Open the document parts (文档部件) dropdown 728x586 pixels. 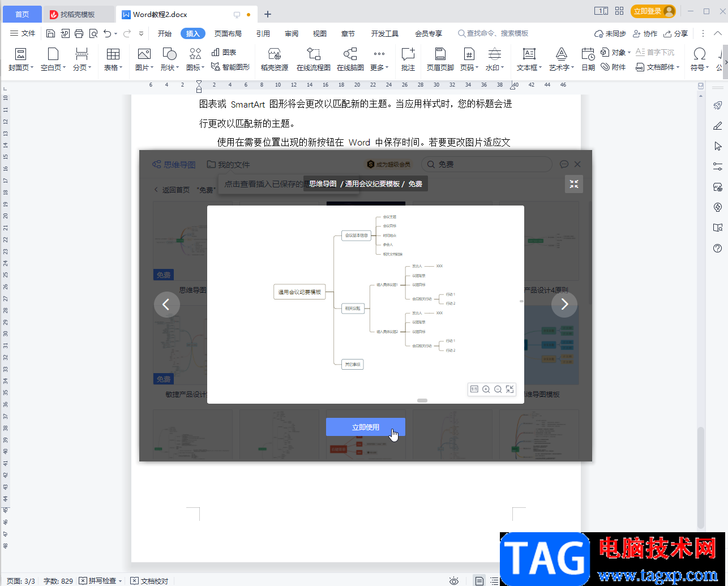tap(657, 67)
